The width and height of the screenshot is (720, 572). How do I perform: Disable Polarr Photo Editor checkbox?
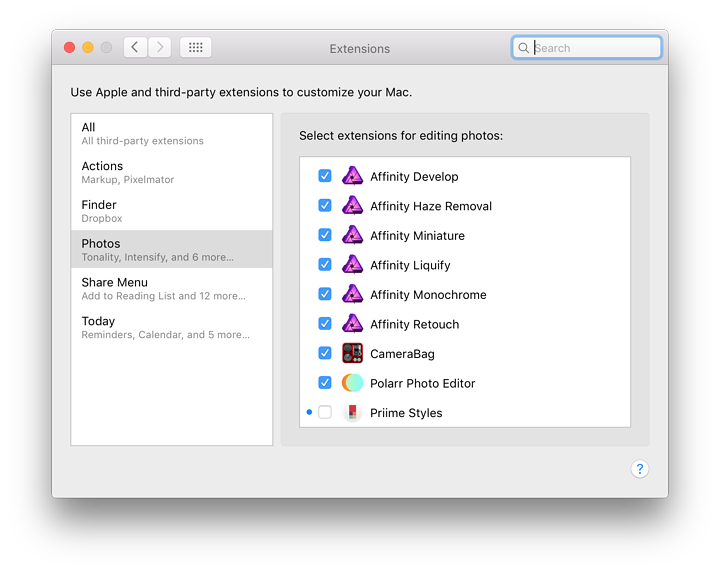tap(325, 382)
